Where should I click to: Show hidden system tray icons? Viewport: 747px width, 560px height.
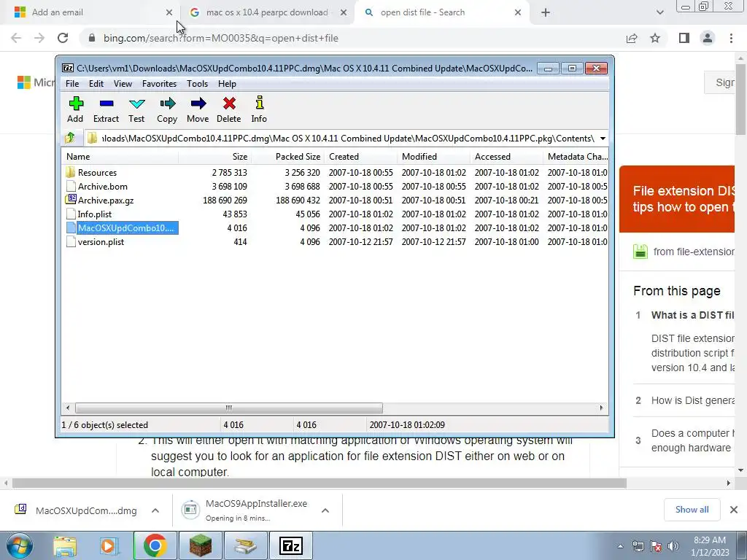(x=620, y=546)
